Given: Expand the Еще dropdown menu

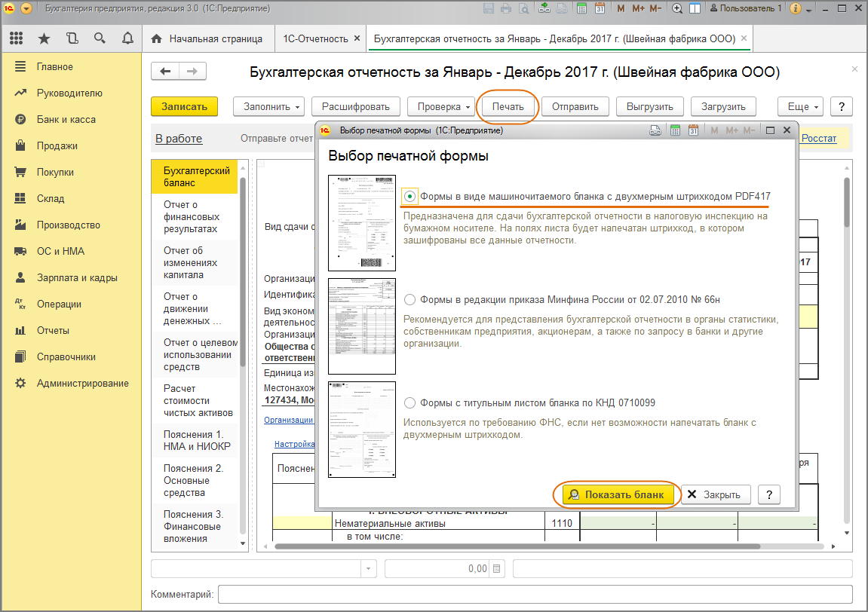Looking at the screenshot, I should (802, 107).
